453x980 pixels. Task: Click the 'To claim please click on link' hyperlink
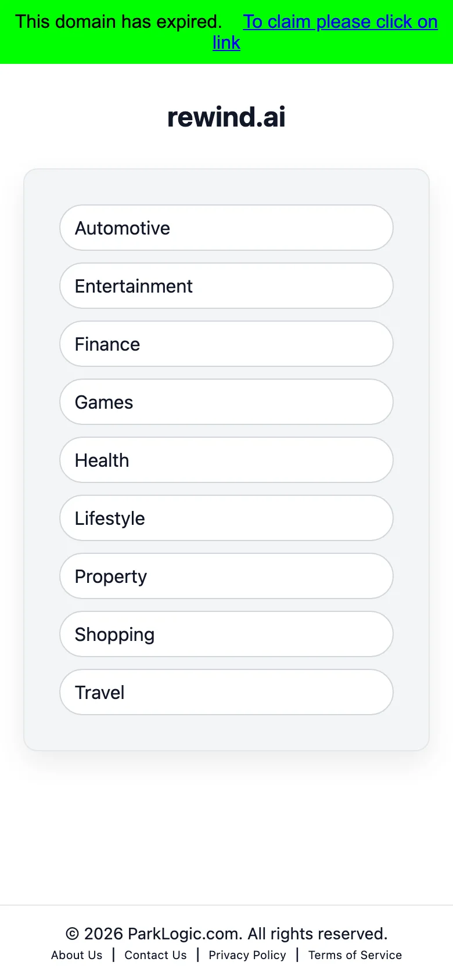[x=340, y=22]
